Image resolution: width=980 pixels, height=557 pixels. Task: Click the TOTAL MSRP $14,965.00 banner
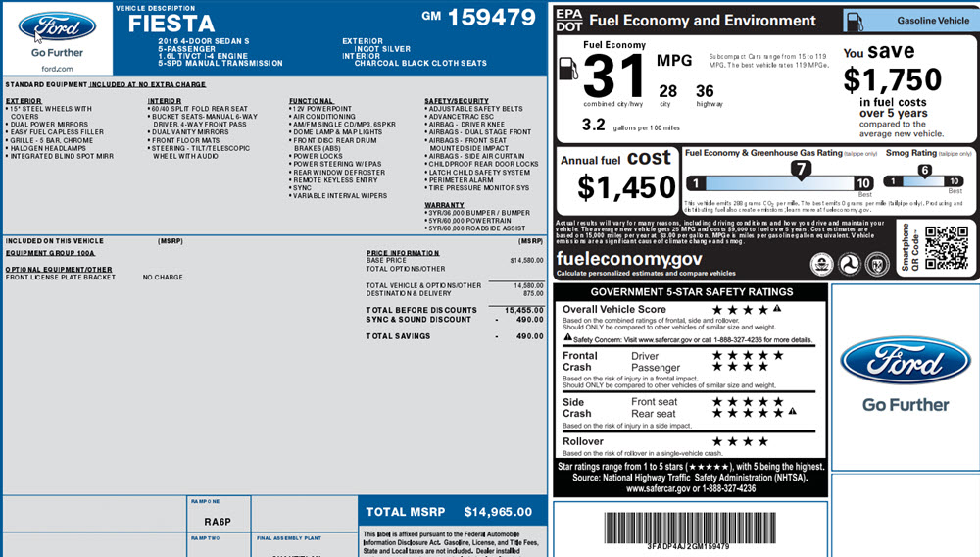(x=450, y=512)
